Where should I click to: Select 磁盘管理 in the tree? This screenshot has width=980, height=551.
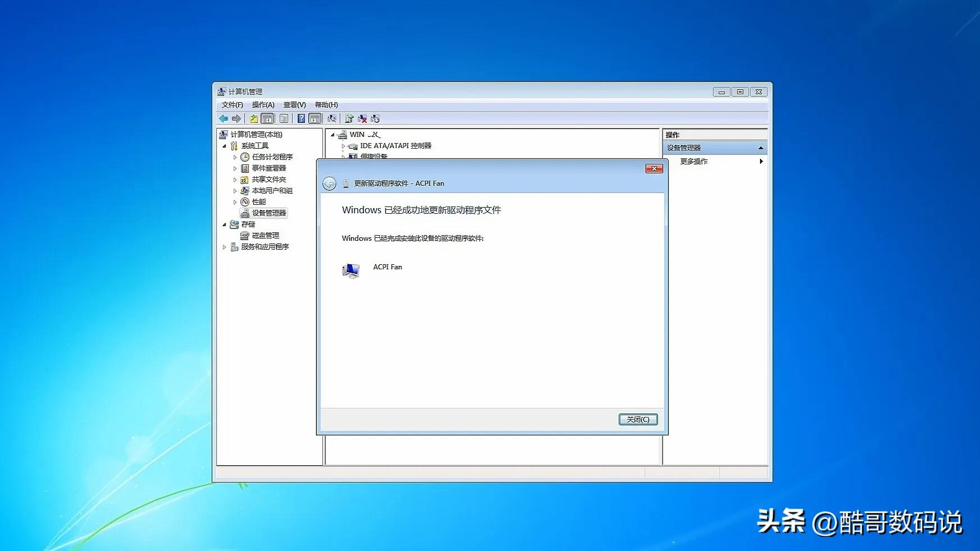pos(265,236)
